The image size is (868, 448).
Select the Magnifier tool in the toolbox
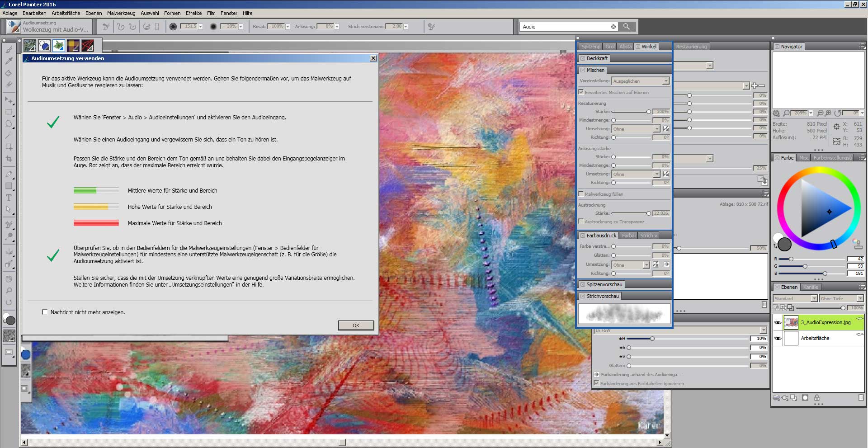point(9,291)
